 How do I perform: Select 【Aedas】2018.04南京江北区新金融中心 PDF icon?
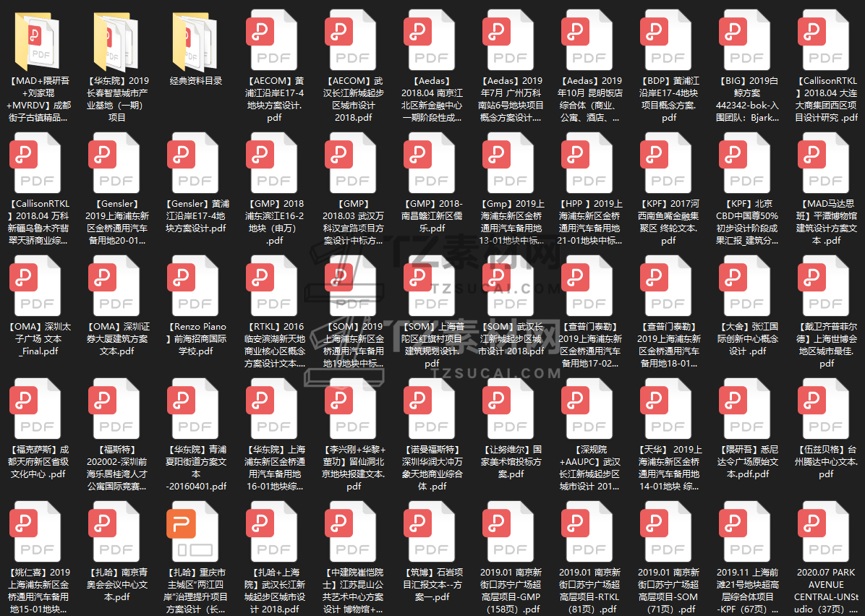click(x=429, y=40)
